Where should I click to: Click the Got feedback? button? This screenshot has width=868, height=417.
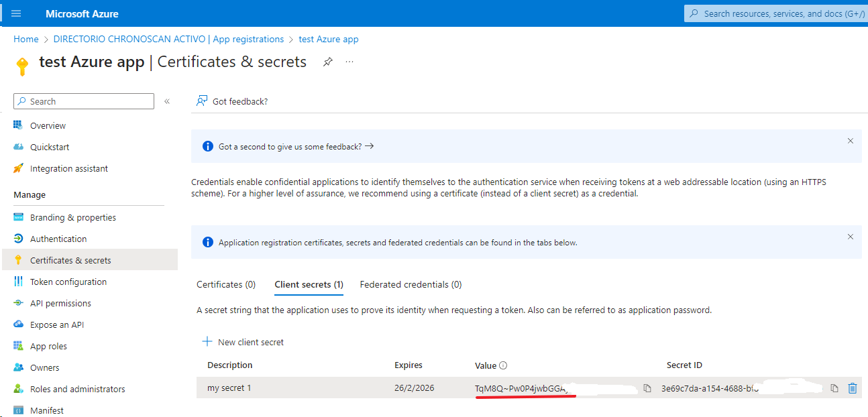point(232,101)
